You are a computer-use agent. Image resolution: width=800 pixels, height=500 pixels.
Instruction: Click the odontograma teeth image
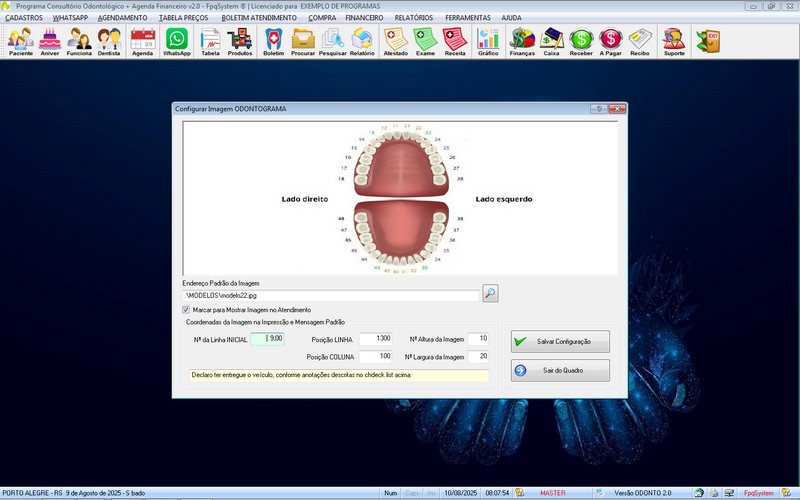pyautogui.click(x=398, y=199)
